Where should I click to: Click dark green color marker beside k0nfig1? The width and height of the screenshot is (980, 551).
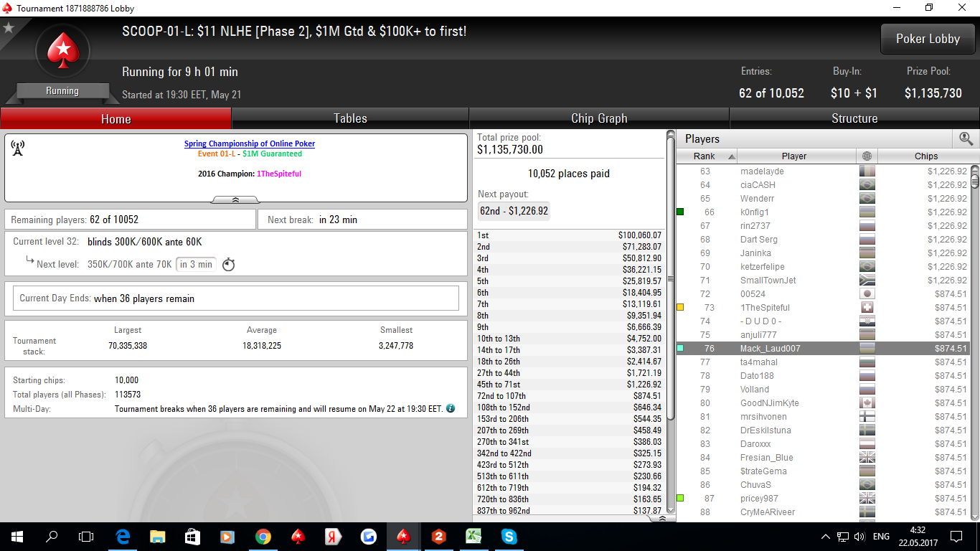pyautogui.click(x=680, y=212)
